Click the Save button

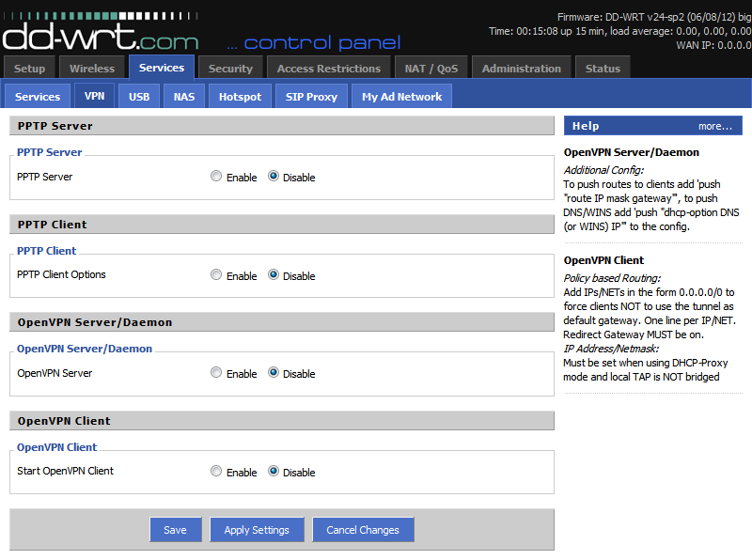pyautogui.click(x=176, y=530)
